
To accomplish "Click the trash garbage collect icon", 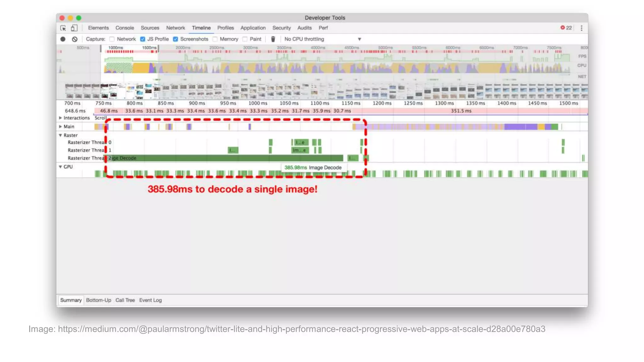I will [273, 39].
